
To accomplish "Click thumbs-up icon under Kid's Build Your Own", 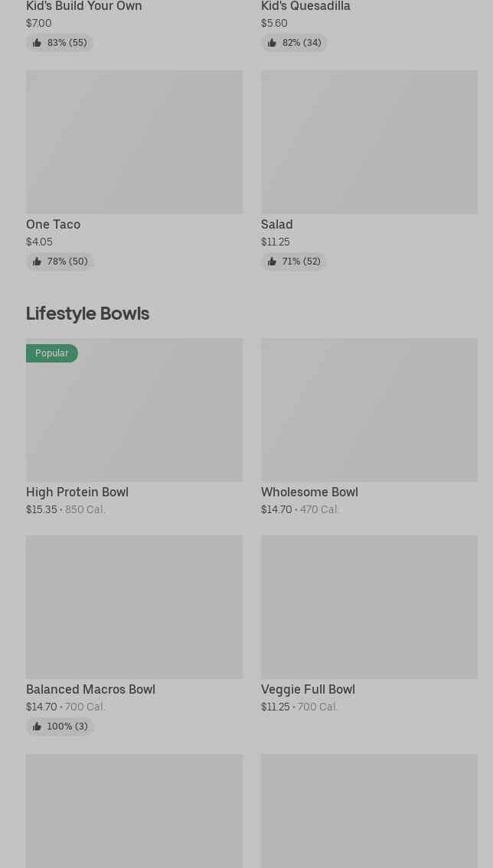I will pos(37,43).
